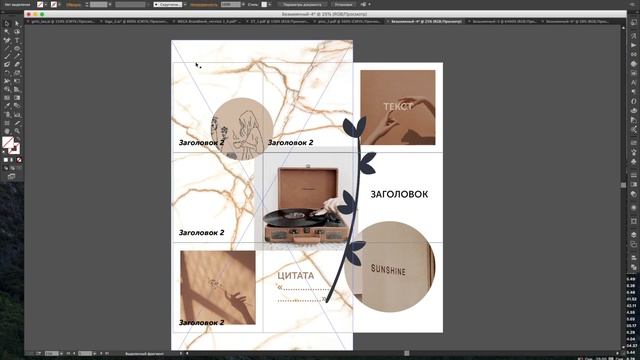Screen dimensions: 640x360
Task: Open the Character panel 'A' icon in right dock
Action: click(633, 82)
